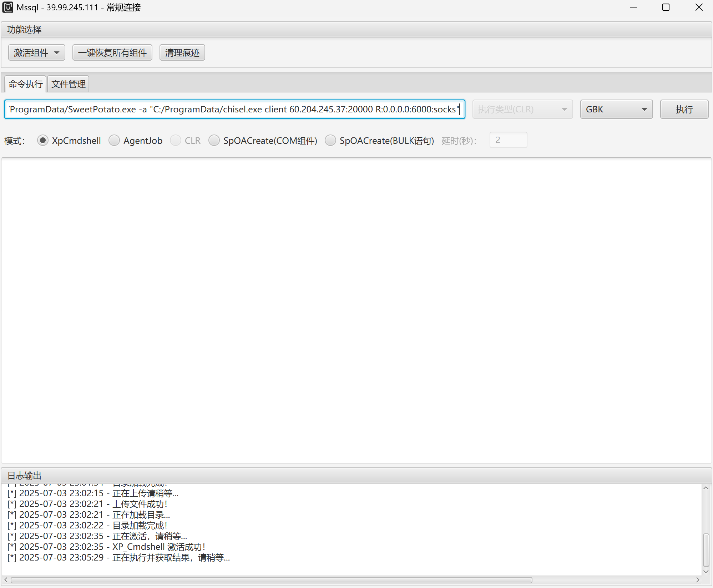
Task: Minimize the Mssql window
Action: pos(633,7)
